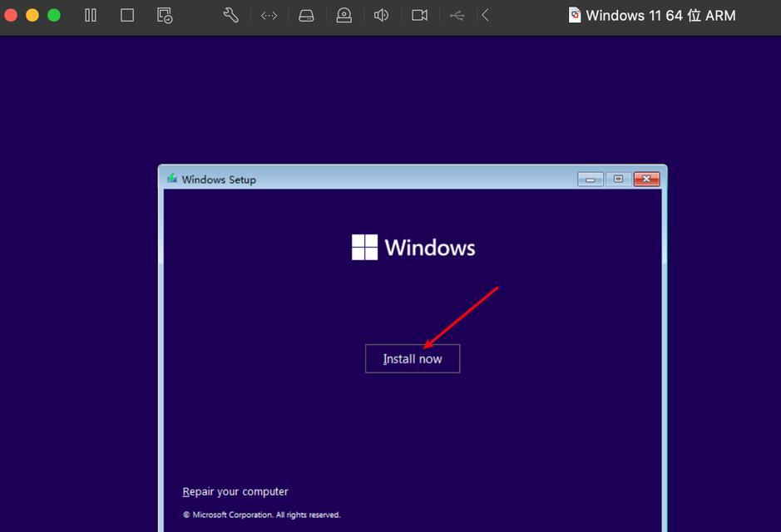This screenshot has height=532, width=781.
Task: Click the sound speaker icon
Action: (x=381, y=16)
